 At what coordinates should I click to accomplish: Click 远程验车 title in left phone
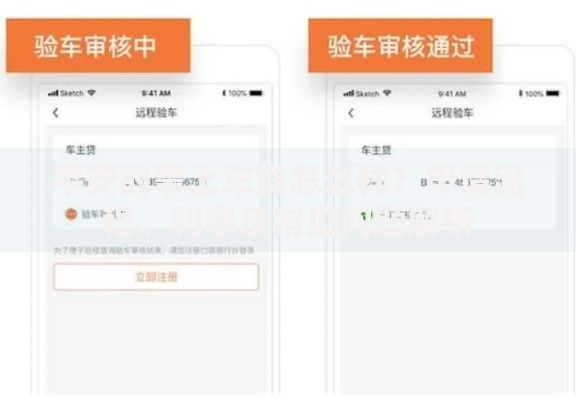tap(156, 112)
